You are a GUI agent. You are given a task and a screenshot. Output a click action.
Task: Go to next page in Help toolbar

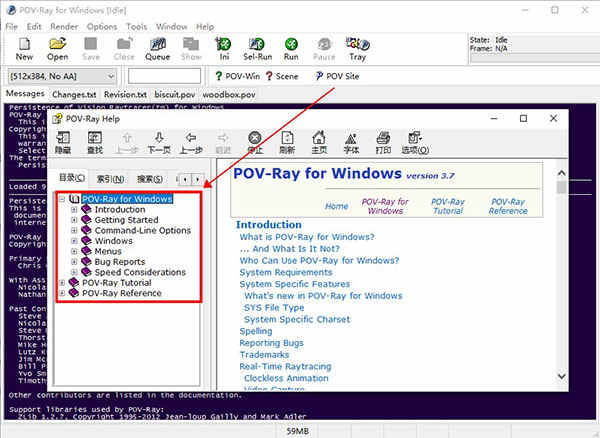159,142
